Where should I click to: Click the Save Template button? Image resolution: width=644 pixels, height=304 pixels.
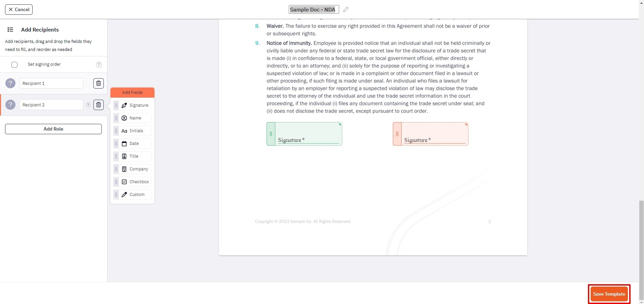[x=608, y=294]
